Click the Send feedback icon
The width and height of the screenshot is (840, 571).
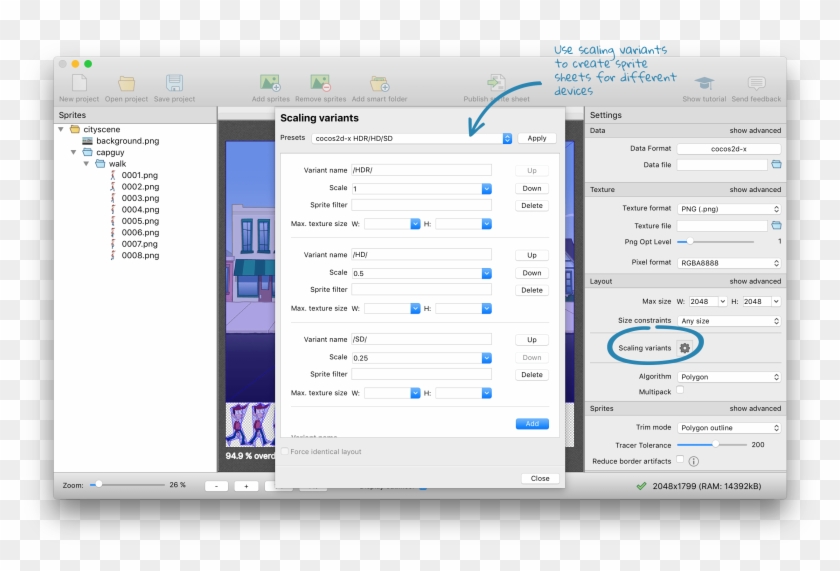756,83
